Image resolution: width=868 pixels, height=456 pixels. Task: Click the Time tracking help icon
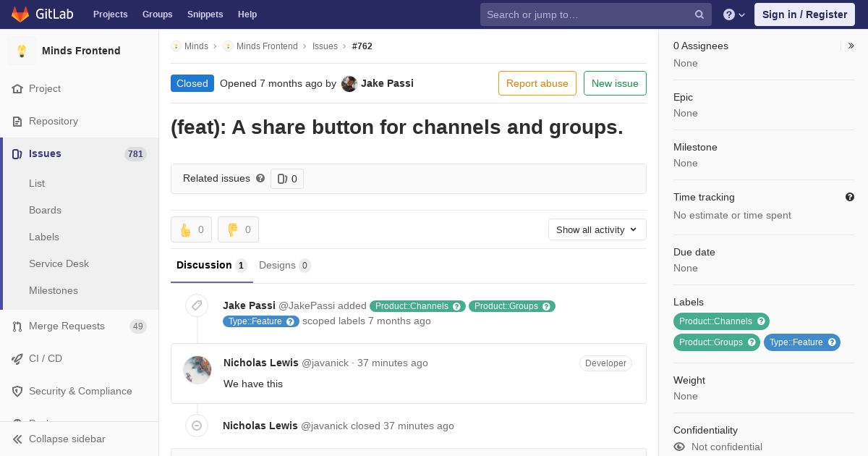coord(850,197)
